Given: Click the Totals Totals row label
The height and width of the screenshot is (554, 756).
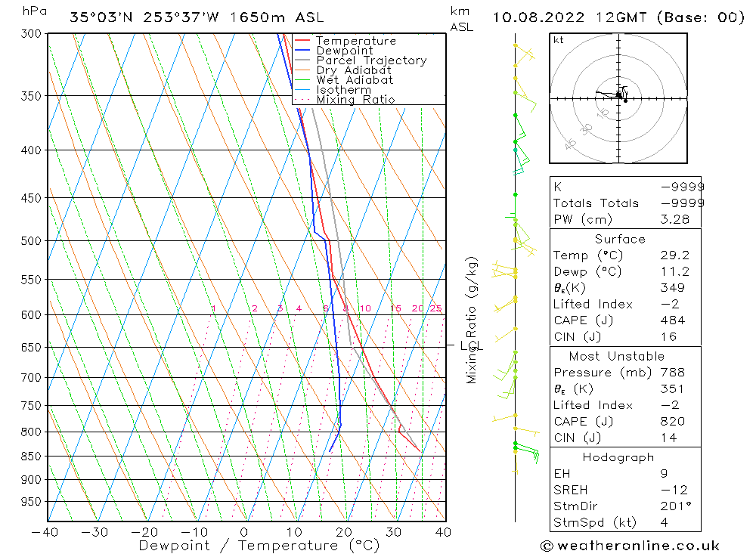Looking at the screenshot, I should [596, 203].
